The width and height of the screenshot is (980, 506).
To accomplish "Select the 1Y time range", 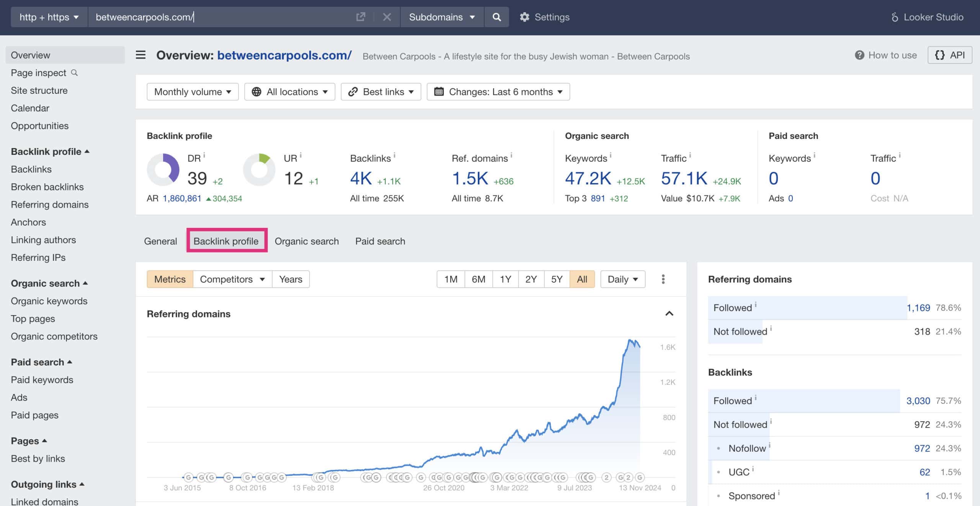I will tap(505, 279).
